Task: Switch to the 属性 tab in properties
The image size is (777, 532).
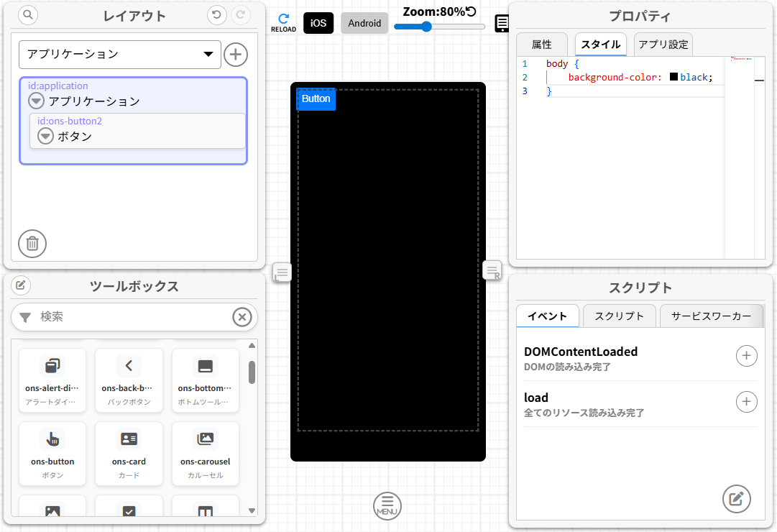Action: [541, 44]
